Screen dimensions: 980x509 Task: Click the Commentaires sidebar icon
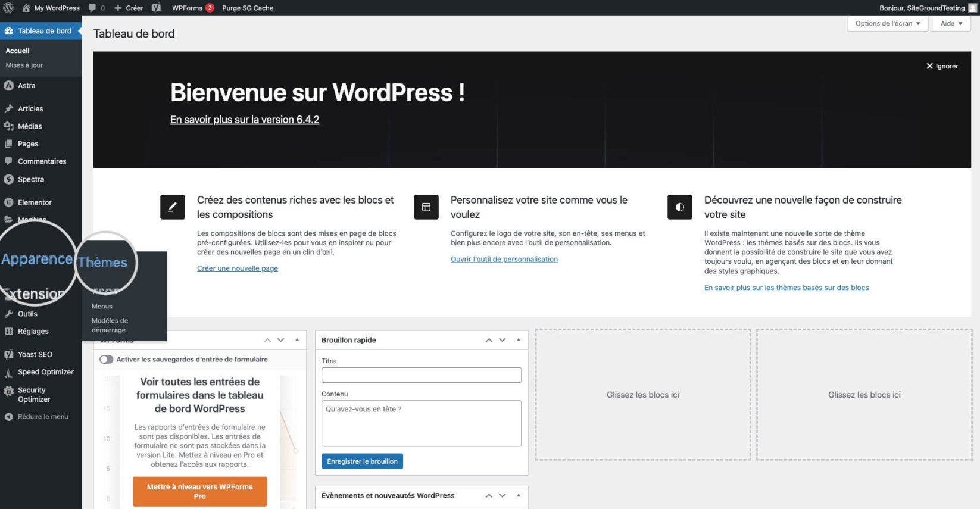[8, 161]
